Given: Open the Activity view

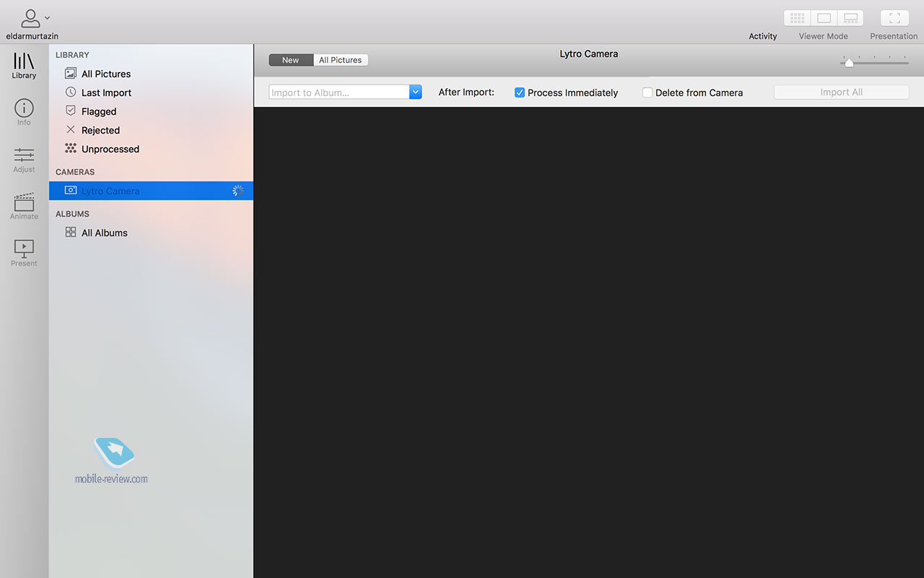Looking at the screenshot, I should click(762, 36).
